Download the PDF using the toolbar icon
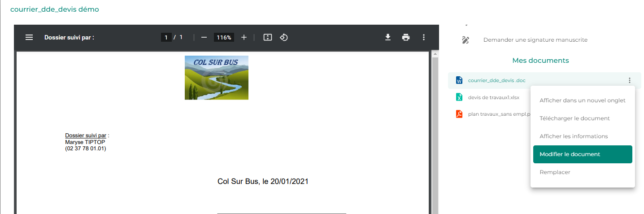644x214 pixels. [x=388, y=37]
